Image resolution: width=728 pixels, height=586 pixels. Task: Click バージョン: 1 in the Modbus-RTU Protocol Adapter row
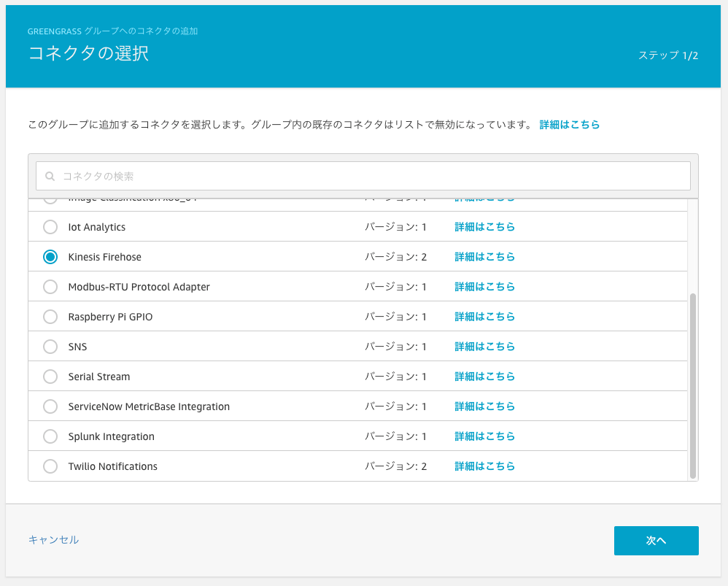pos(395,287)
